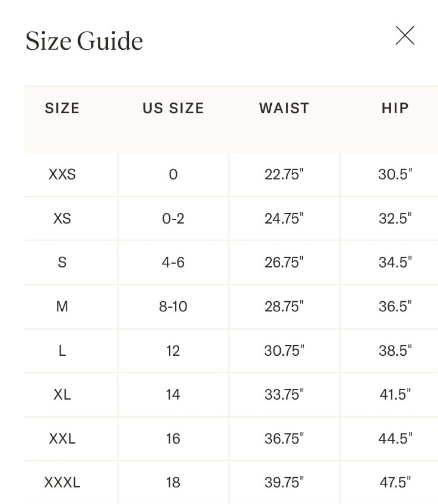Select the L size cell

click(x=62, y=350)
